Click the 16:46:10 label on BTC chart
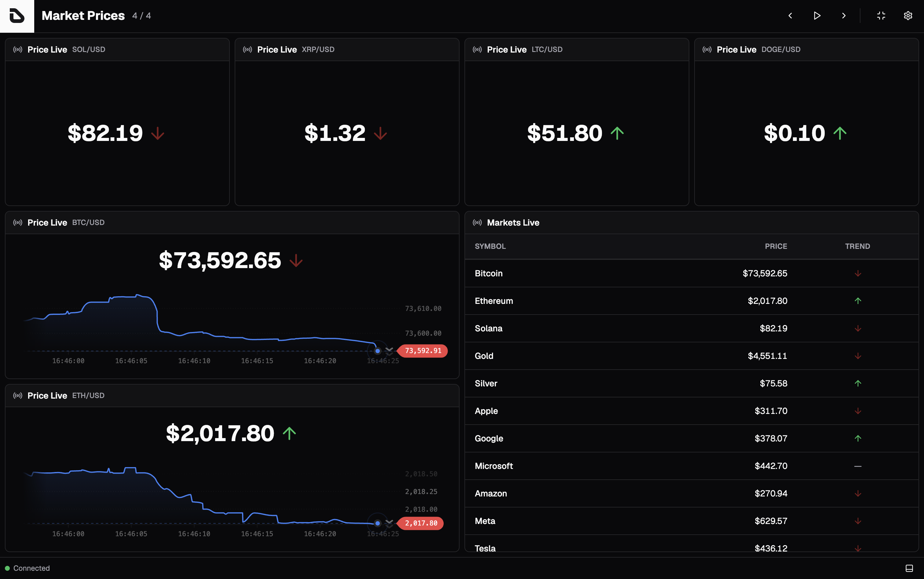The width and height of the screenshot is (924, 579). [194, 361]
